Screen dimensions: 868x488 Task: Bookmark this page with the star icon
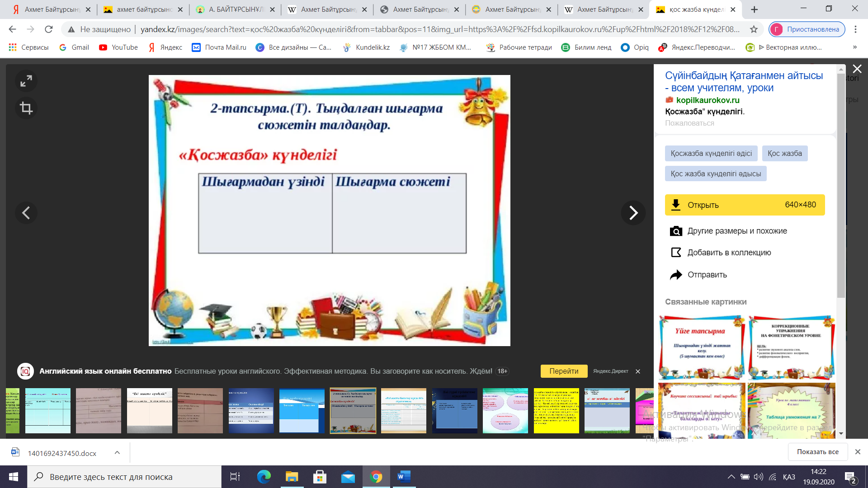coord(754,29)
